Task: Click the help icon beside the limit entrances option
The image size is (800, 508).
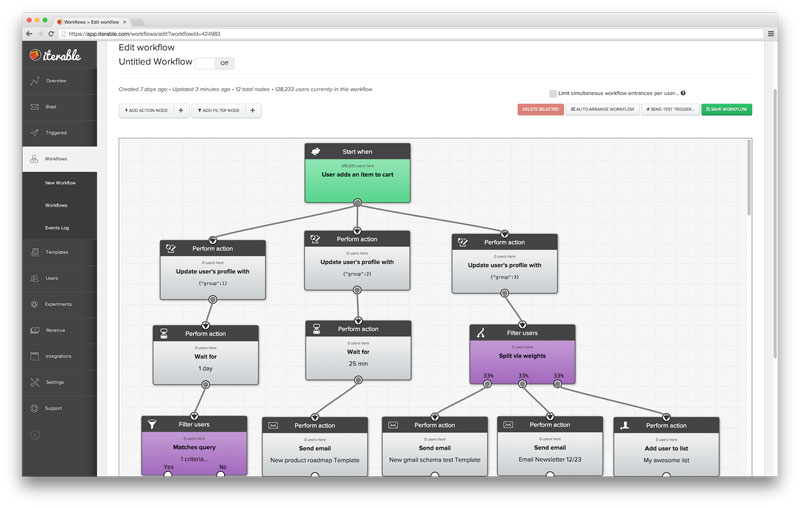Action: (x=683, y=93)
